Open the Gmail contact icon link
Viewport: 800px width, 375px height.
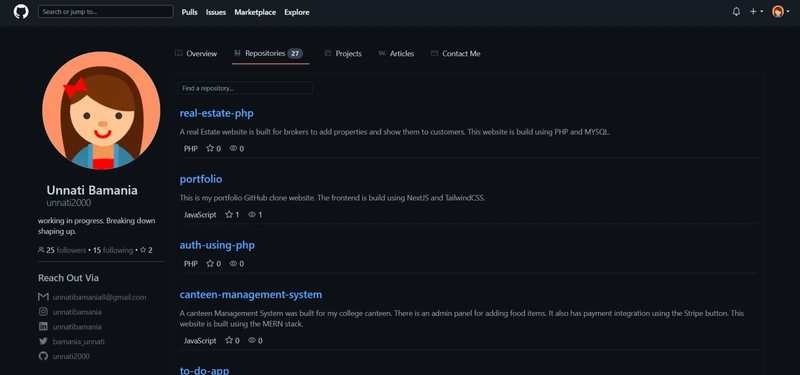point(43,297)
